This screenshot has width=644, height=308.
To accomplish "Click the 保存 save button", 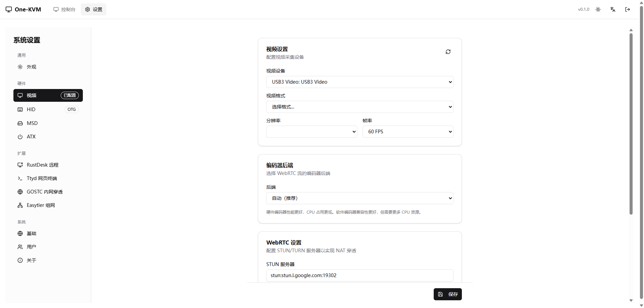I will click(447, 294).
